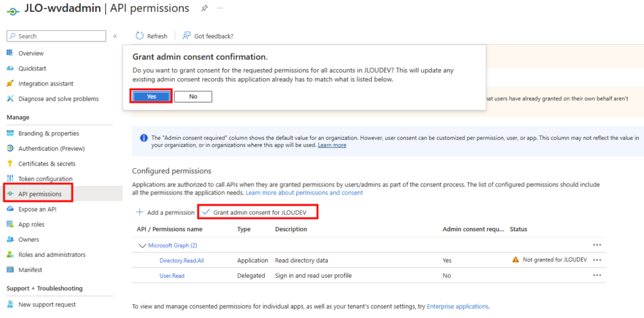Image resolution: width=644 pixels, height=318 pixels.
Task: Open the ellipsis menu for the Directory.Read.All row
Action: [x=597, y=259]
